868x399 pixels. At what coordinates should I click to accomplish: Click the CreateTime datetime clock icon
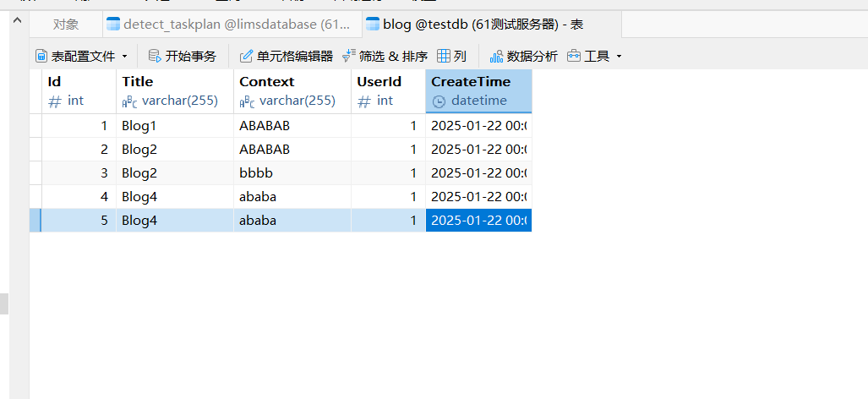pos(439,101)
